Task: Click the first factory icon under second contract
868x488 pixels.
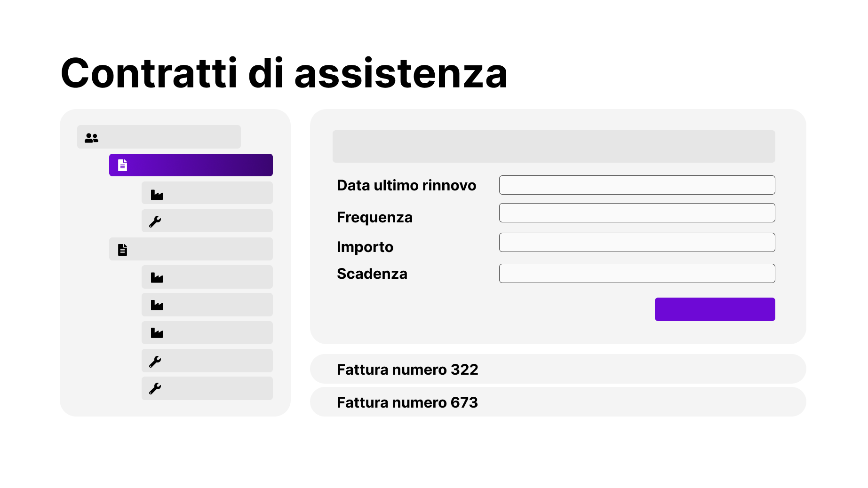Action: pos(157,278)
